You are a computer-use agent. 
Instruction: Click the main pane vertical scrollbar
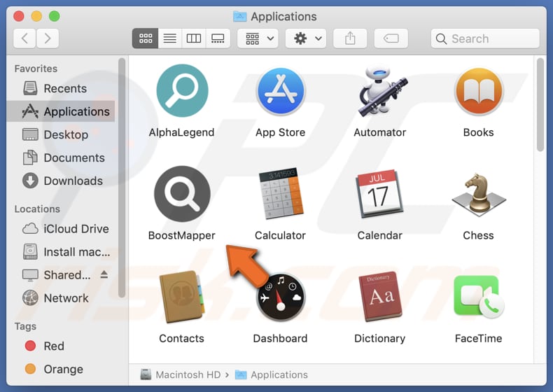[x=540, y=105]
